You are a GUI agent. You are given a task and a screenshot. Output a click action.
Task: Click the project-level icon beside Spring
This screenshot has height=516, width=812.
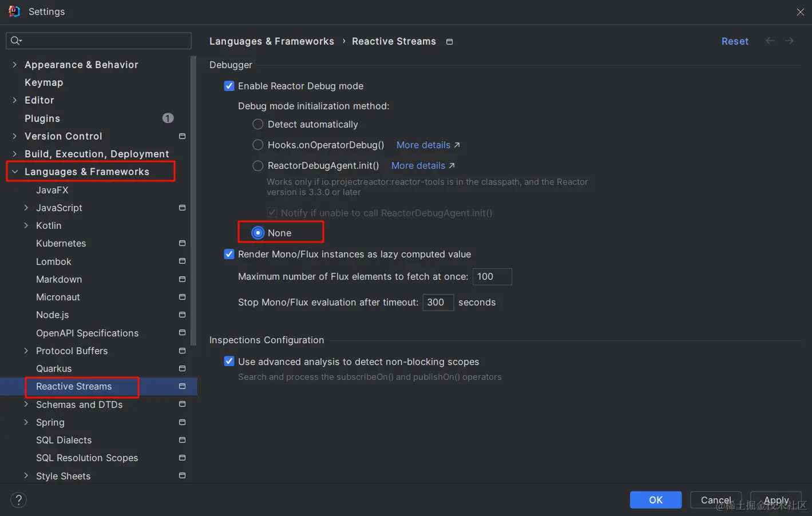coord(182,422)
